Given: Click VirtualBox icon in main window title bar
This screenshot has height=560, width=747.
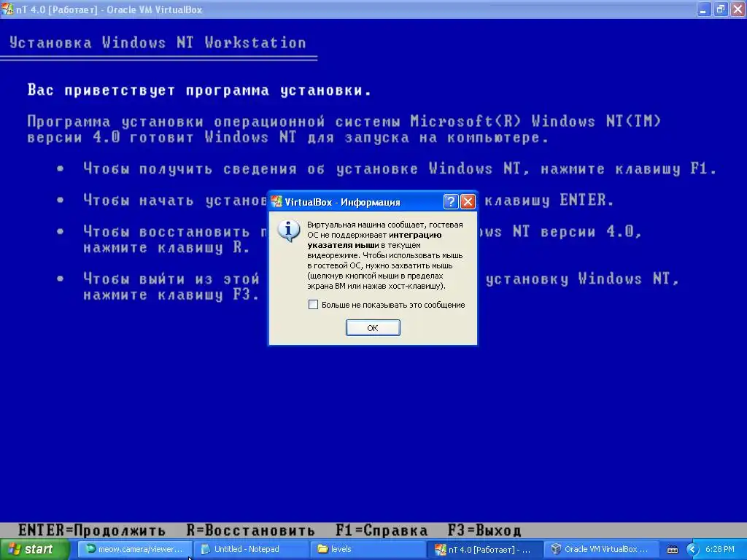Looking at the screenshot, I should coord(7,9).
